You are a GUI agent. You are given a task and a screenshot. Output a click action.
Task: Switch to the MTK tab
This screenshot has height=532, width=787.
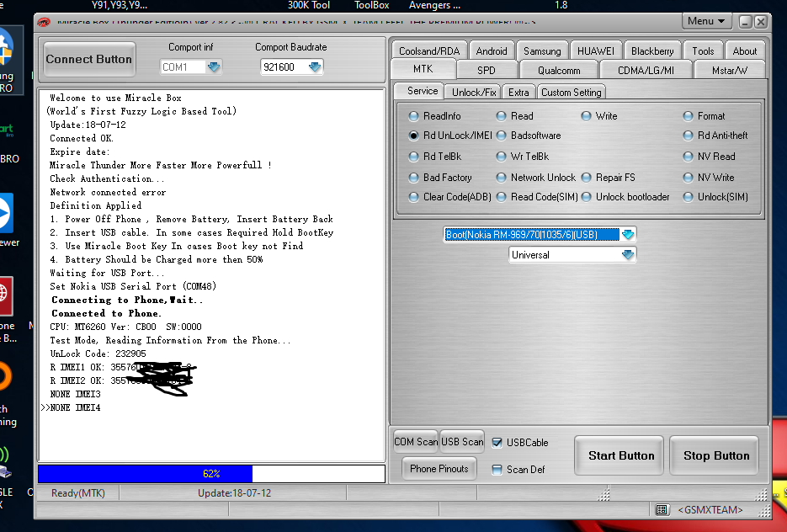(423, 69)
